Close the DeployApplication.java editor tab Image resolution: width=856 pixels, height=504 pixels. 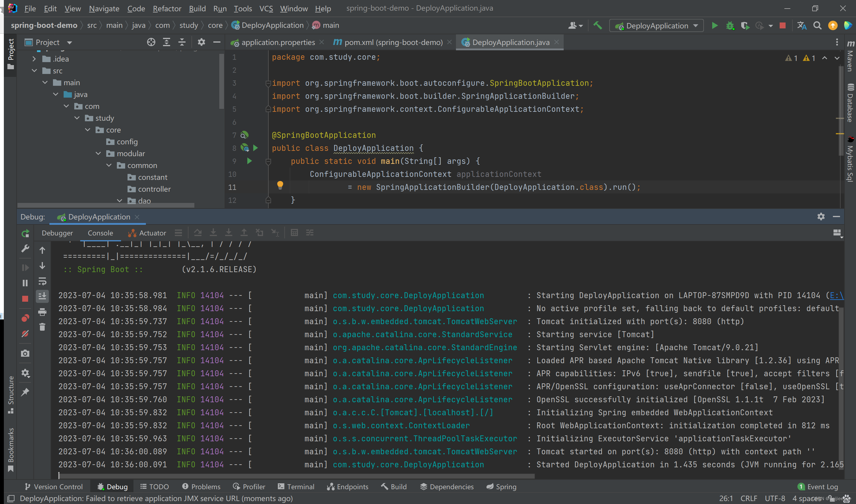pos(556,42)
